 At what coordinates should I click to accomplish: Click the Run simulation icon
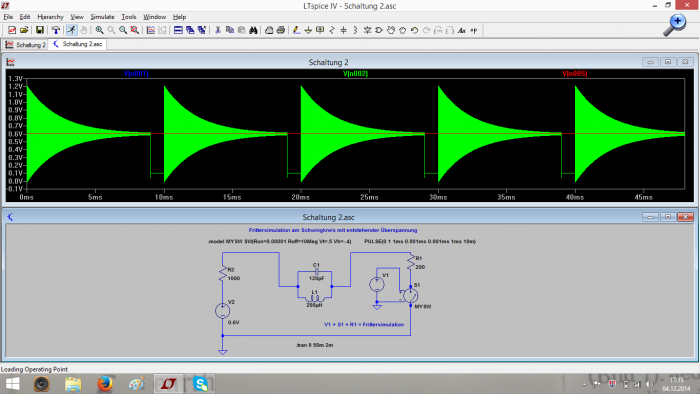pyautogui.click(x=71, y=30)
